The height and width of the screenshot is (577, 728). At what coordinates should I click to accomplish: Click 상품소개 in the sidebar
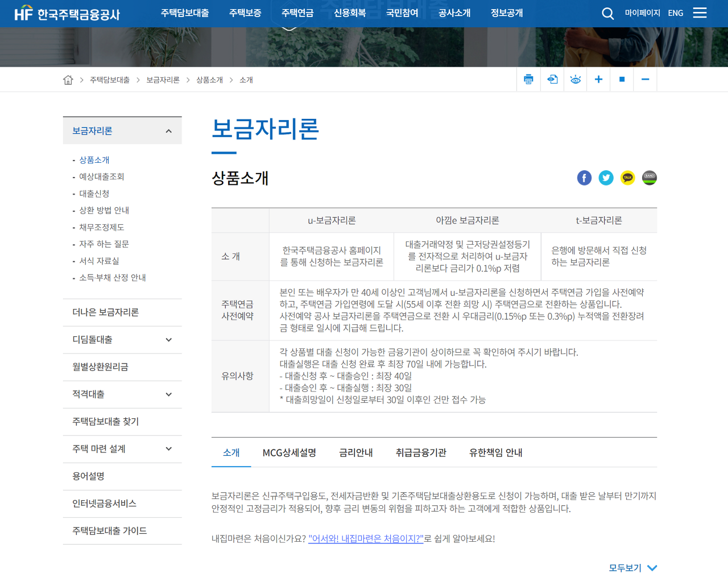94,160
